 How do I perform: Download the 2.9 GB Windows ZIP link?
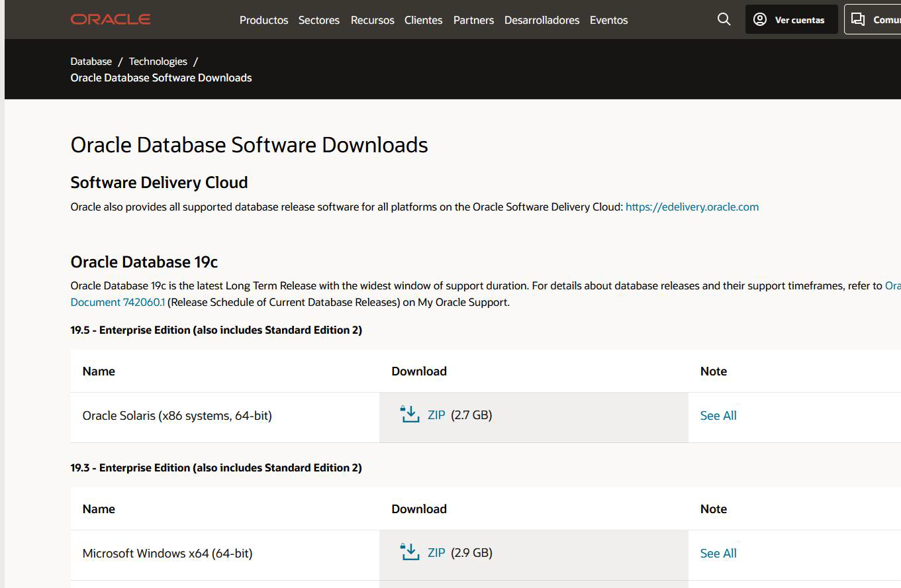pos(436,552)
